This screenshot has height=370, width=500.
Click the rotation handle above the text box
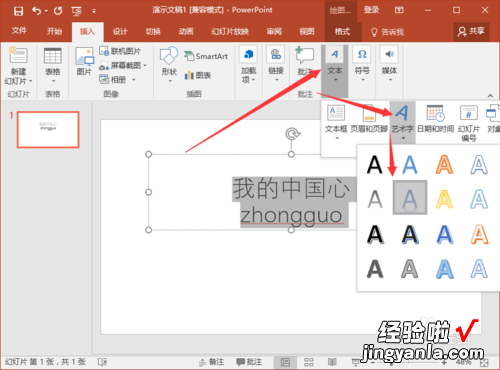292,134
